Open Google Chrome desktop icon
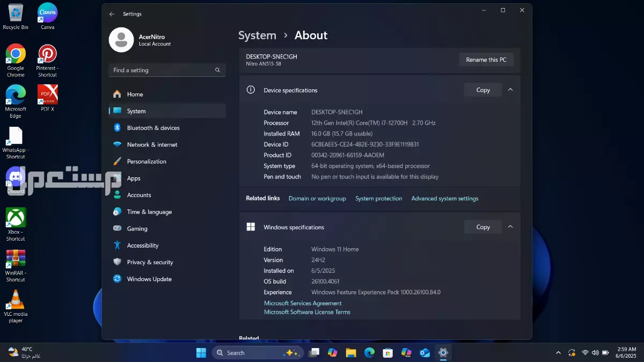 point(16,60)
